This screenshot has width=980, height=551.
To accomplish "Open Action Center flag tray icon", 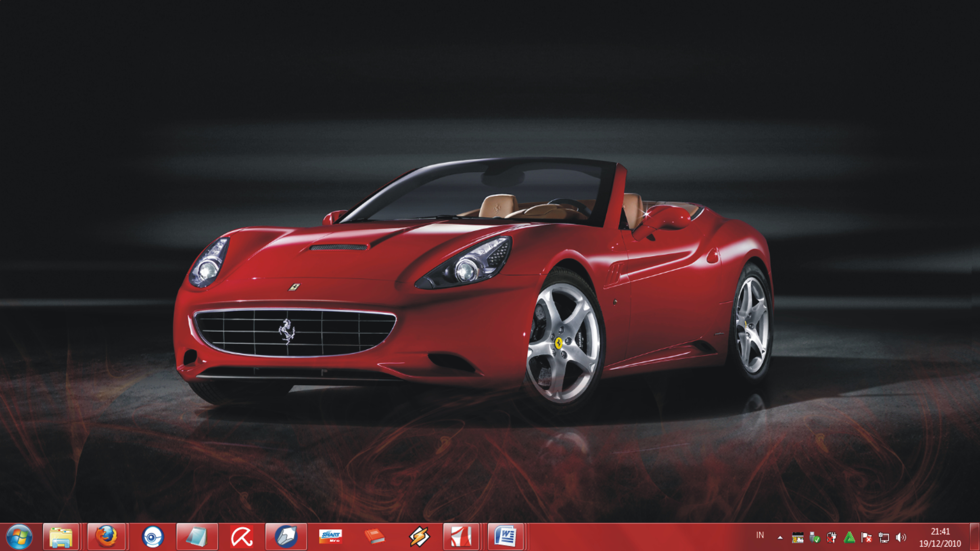I will 866,538.
